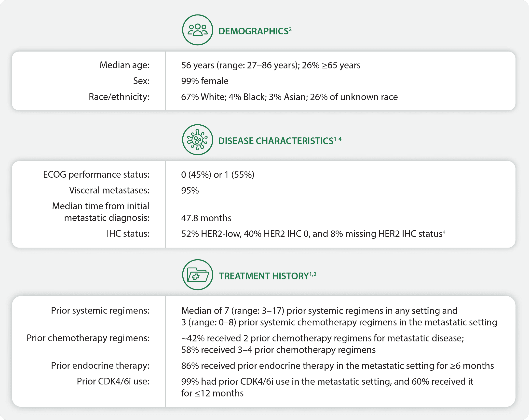
Task: Click the '47.8 months' value
Action: (206, 218)
